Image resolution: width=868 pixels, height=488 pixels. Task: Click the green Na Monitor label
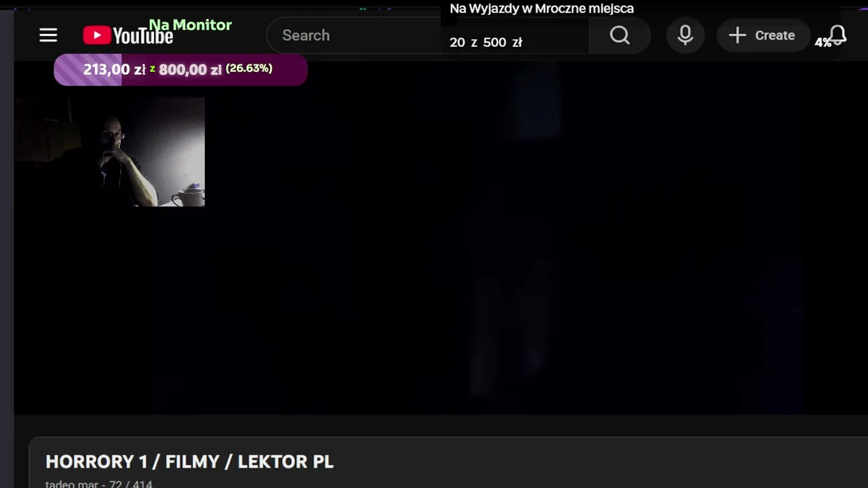pyautogui.click(x=191, y=25)
